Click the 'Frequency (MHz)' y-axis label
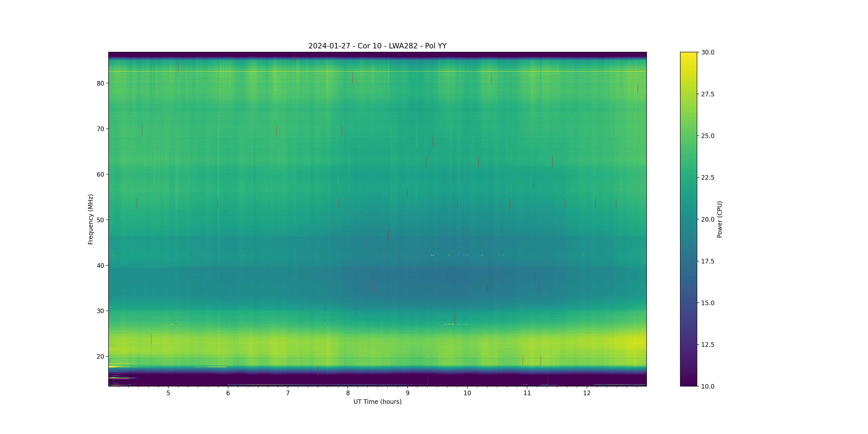 tap(90, 219)
